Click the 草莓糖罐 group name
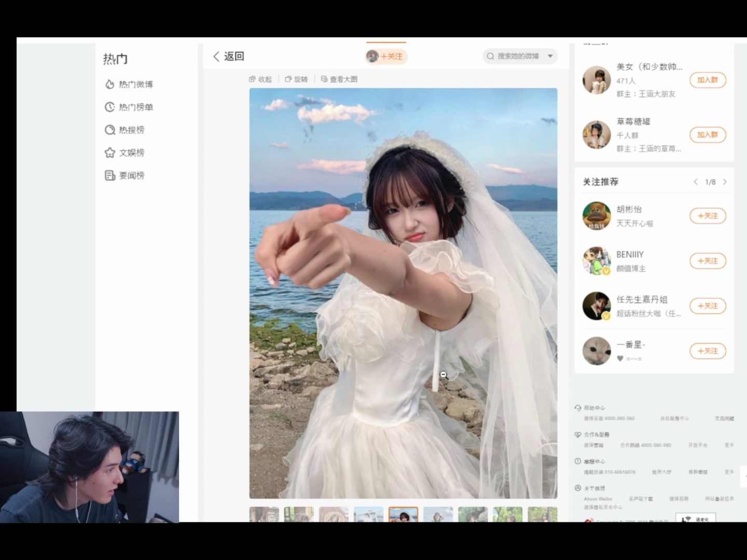The image size is (747, 560). point(633,121)
